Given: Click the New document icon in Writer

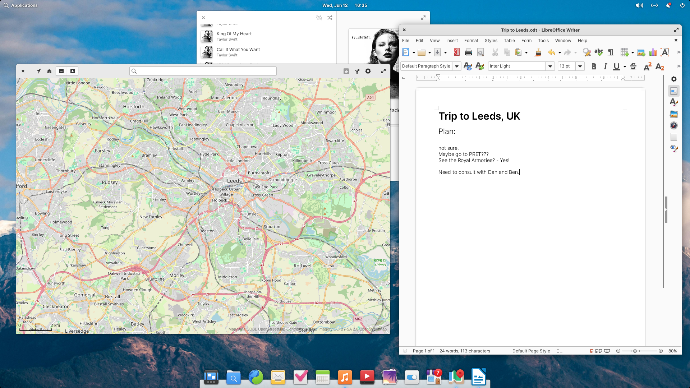Looking at the screenshot, I should 406,52.
